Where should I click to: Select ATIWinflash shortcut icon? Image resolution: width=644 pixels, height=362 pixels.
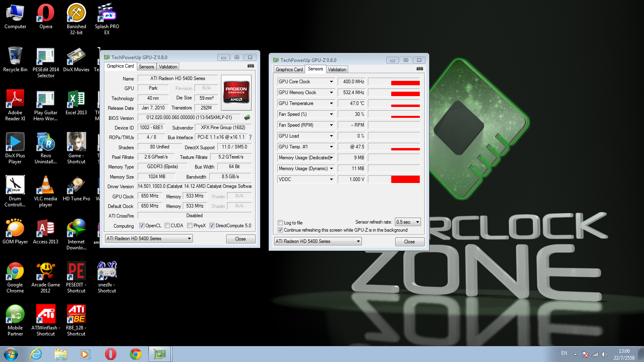(x=46, y=321)
